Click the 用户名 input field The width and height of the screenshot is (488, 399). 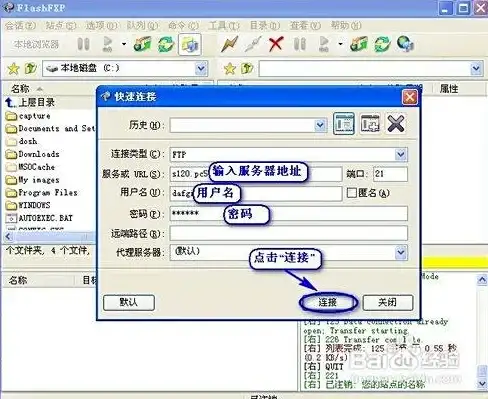tap(256, 193)
